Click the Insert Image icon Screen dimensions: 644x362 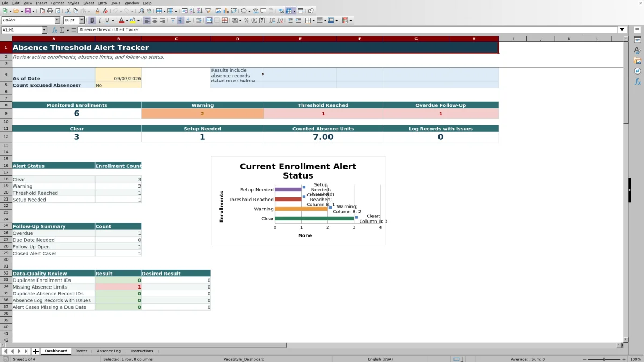(x=218, y=11)
